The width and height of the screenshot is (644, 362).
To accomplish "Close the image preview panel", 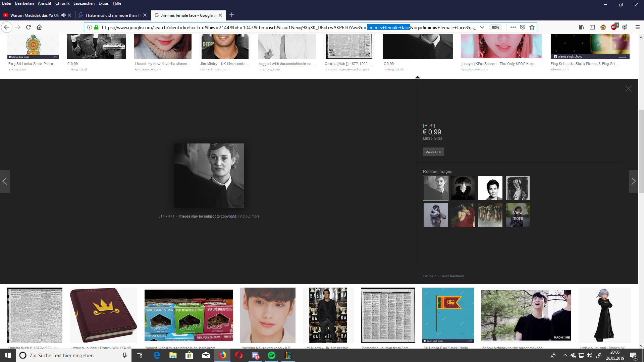I will pyautogui.click(x=629, y=88).
